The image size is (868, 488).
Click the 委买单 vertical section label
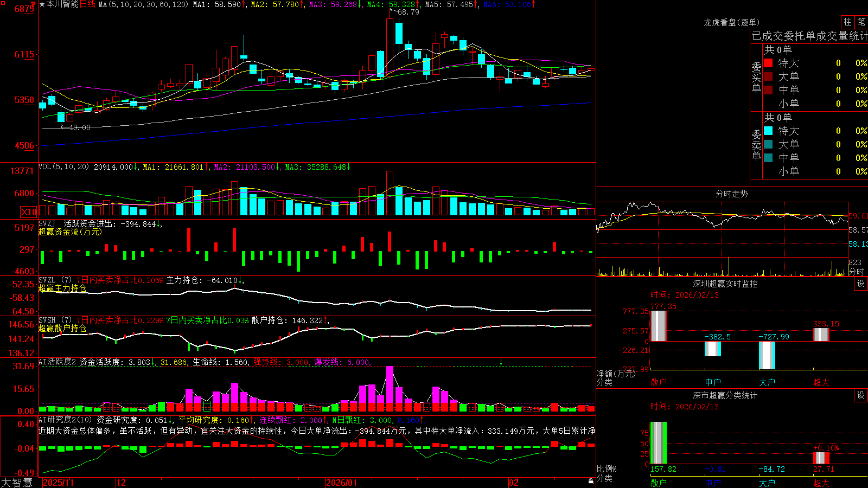756,78
